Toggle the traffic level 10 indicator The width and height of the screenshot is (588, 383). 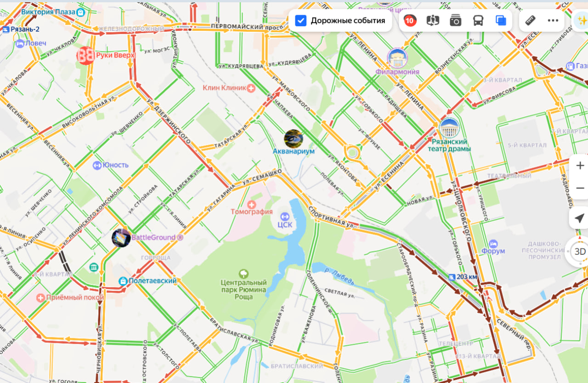coord(410,21)
